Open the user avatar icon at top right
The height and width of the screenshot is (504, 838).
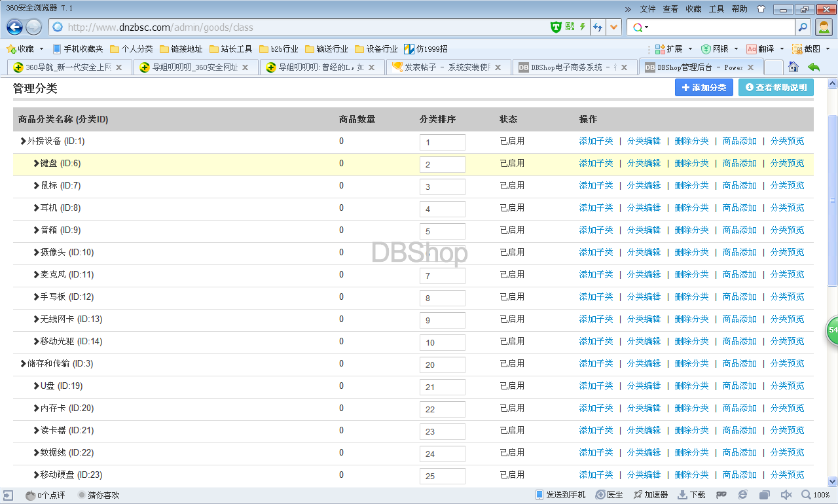824,27
